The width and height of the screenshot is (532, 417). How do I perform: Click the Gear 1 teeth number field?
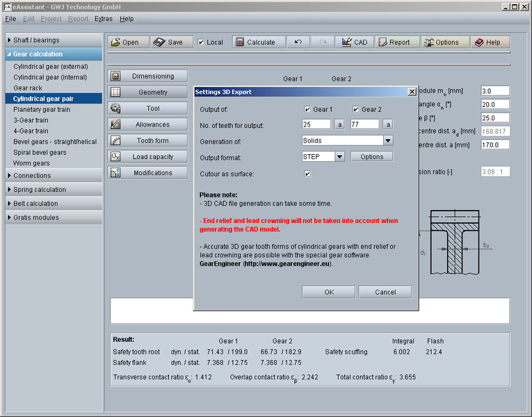[x=316, y=124]
